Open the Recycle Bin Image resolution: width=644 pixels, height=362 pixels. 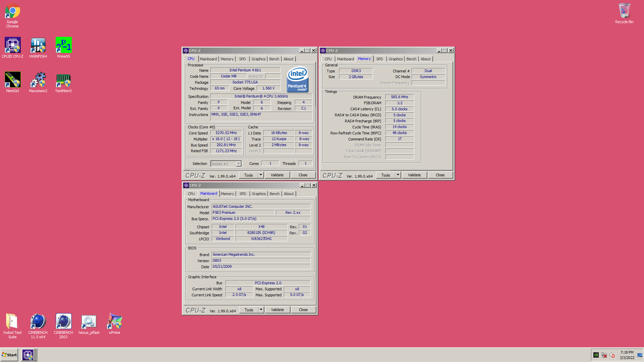pyautogui.click(x=624, y=13)
